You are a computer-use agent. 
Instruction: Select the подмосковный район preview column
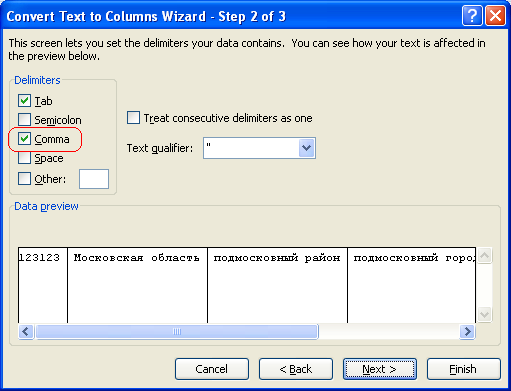point(277,285)
